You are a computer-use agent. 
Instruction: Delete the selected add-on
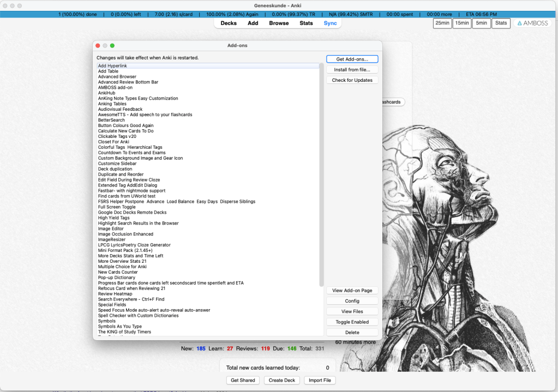pos(352,332)
